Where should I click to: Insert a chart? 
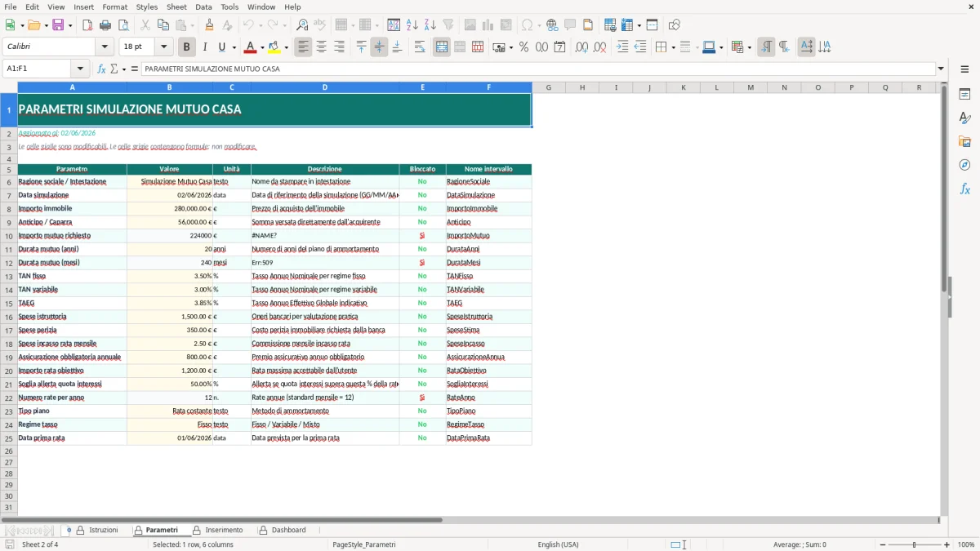click(x=488, y=25)
